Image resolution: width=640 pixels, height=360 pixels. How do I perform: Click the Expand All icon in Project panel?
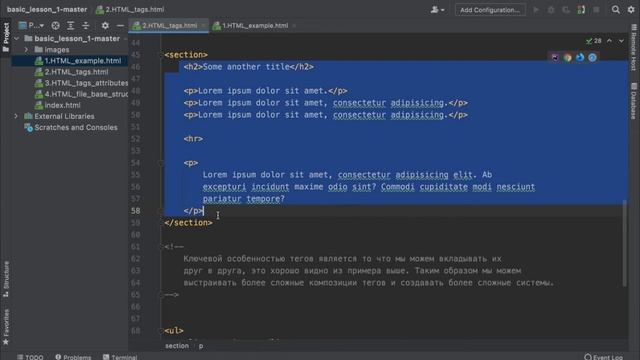[x=71, y=26]
